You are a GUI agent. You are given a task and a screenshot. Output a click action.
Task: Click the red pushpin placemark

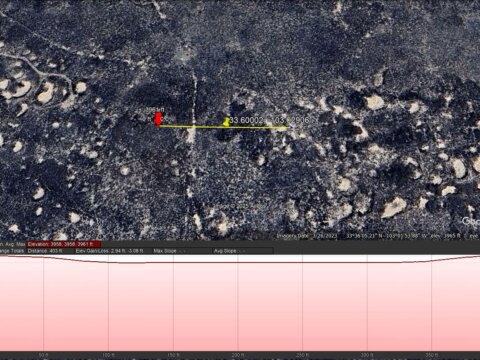coord(159,119)
